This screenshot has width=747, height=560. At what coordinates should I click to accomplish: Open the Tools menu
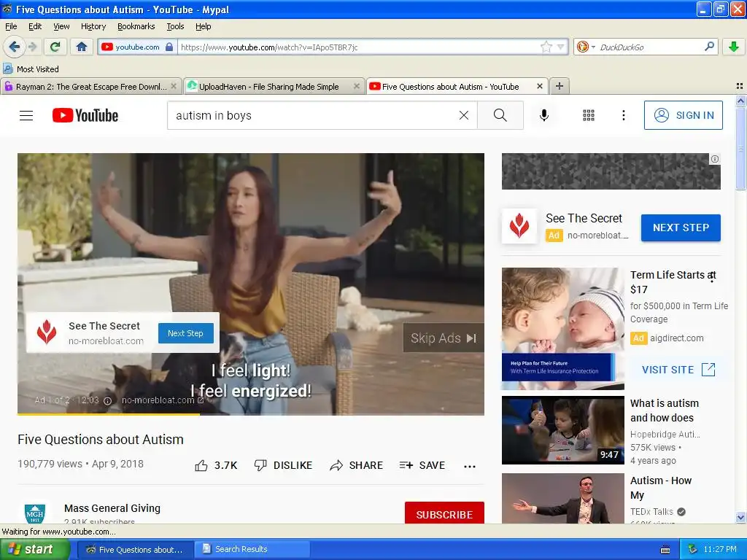point(175,26)
